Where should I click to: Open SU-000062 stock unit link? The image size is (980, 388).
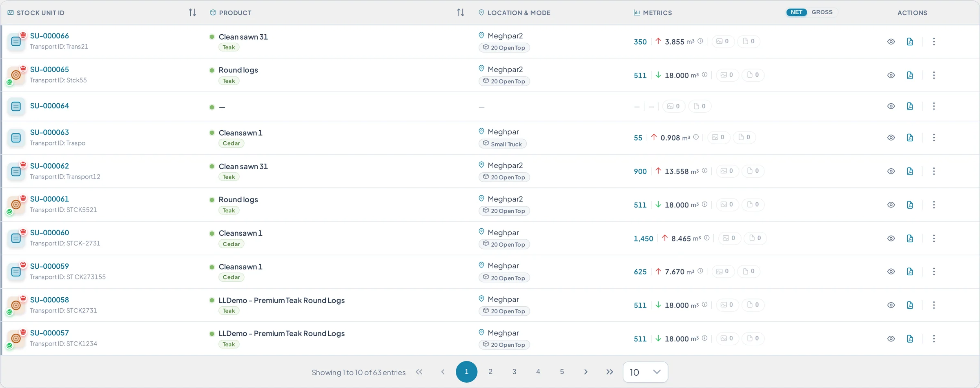49,166
